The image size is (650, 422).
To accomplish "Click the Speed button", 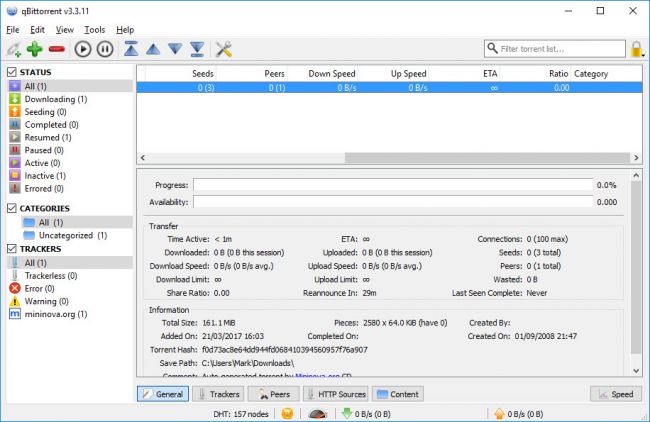I will point(614,394).
